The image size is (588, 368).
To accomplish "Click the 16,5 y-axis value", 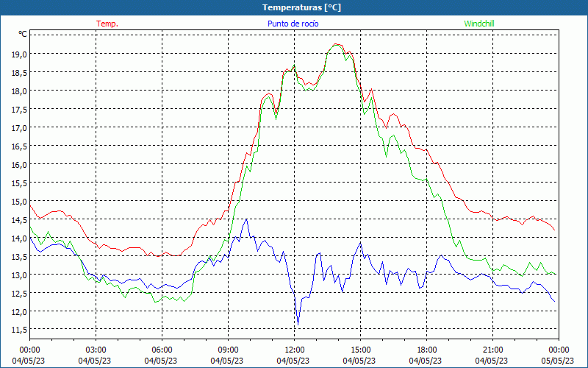I will [x=20, y=146].
